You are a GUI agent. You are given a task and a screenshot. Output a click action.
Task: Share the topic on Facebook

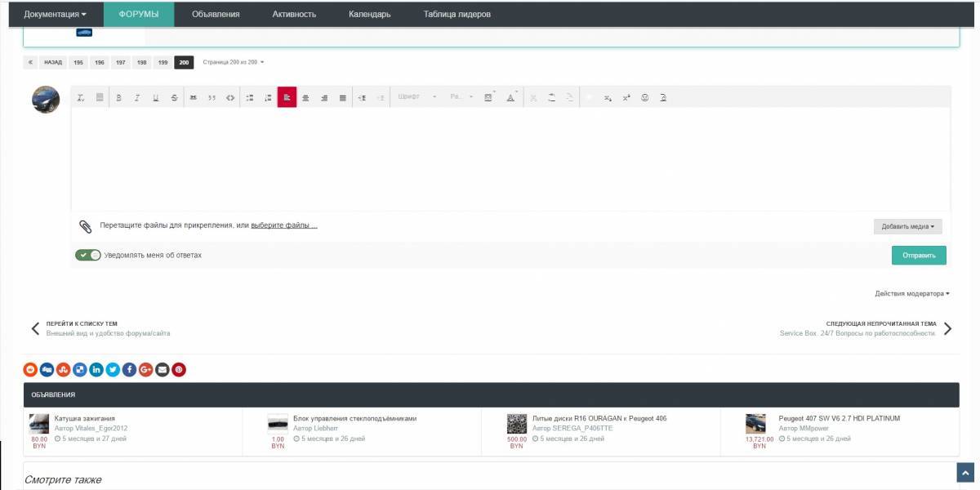(x=129, y=370)
